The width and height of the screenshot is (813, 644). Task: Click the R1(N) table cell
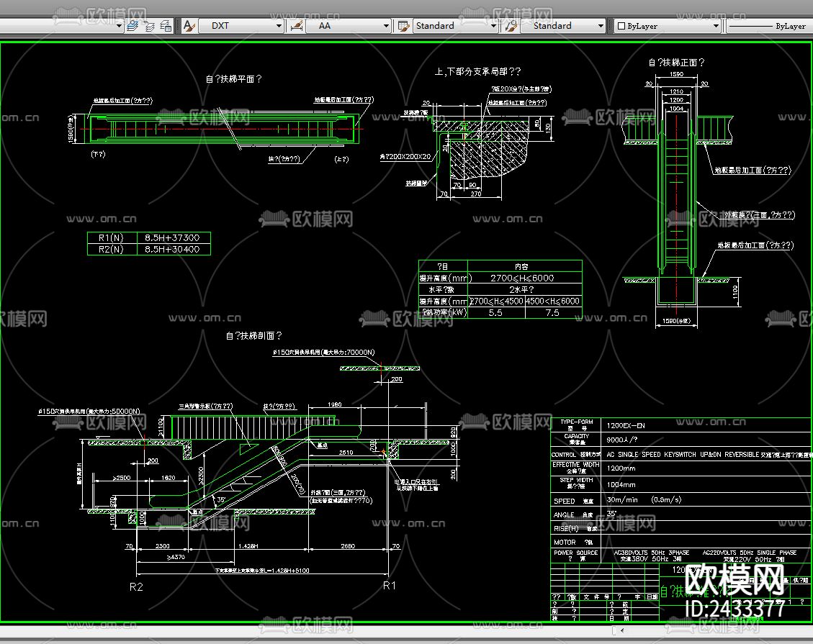coord(111,237)
